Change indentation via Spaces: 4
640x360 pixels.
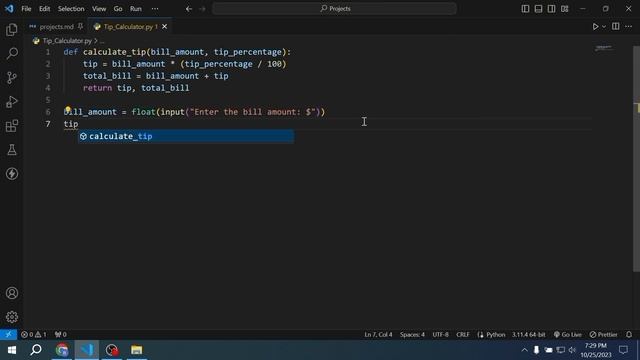(412, 334)
